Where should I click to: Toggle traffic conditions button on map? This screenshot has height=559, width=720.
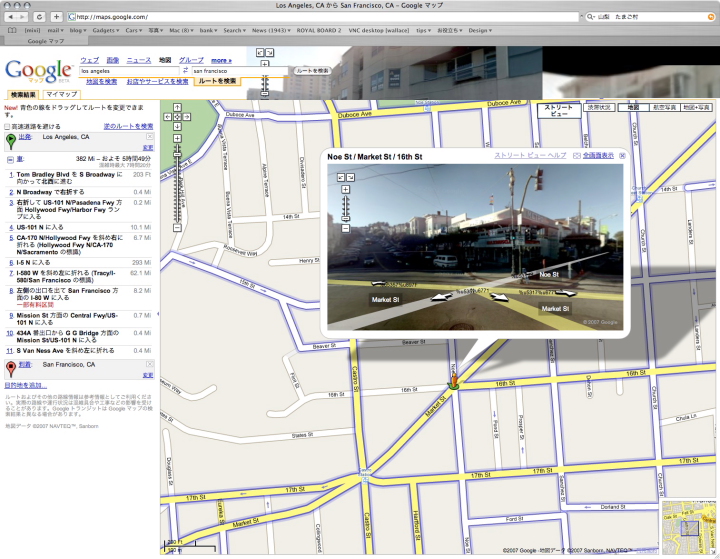tap(599, 107)
